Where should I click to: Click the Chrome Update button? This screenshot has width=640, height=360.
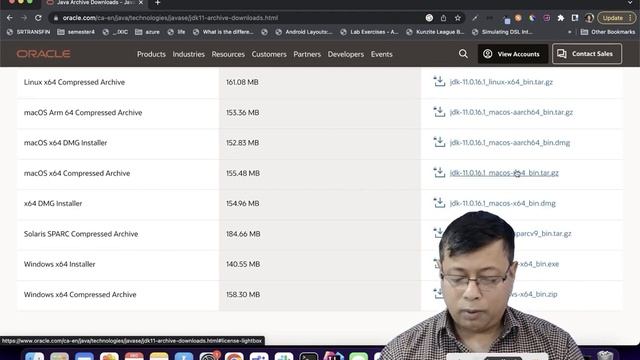coord(616,18)
